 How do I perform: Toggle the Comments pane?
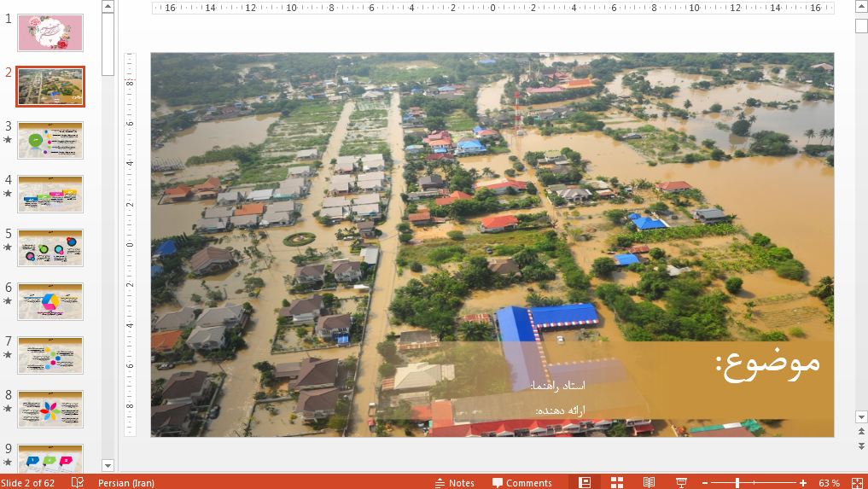coord(521,482)
